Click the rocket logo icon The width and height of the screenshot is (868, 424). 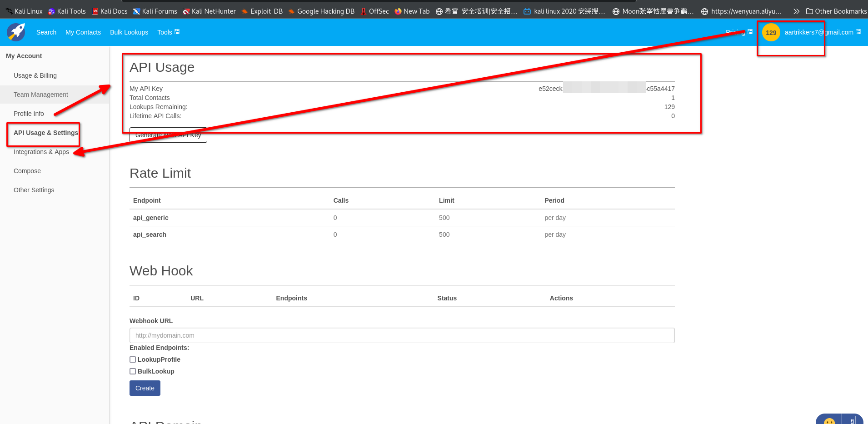point(16,32)
